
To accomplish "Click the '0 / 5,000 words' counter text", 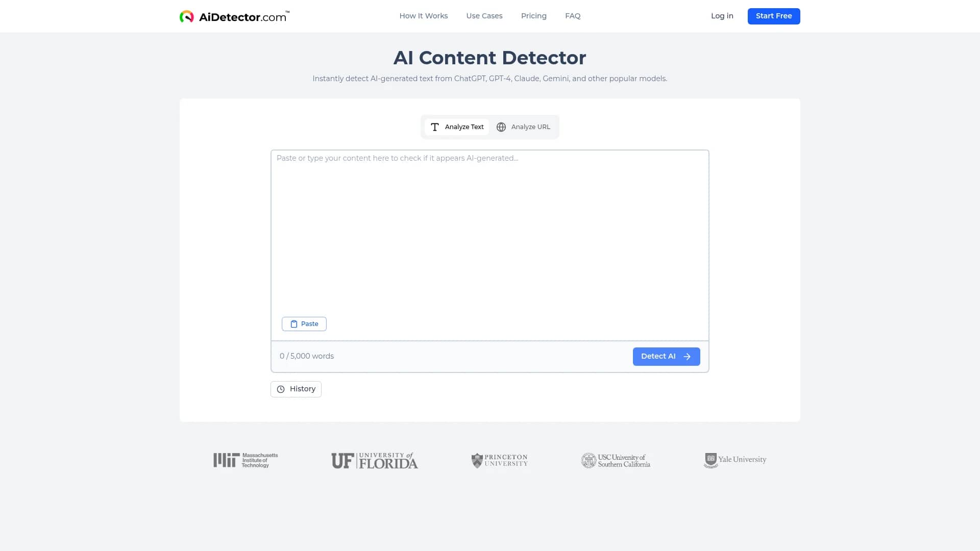I will tap(306, 356).
